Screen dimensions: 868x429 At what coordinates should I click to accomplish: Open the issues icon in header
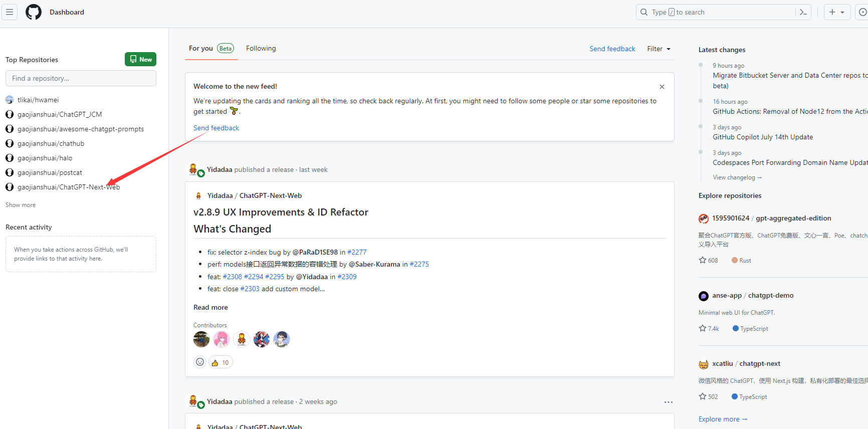click(862, 12)
